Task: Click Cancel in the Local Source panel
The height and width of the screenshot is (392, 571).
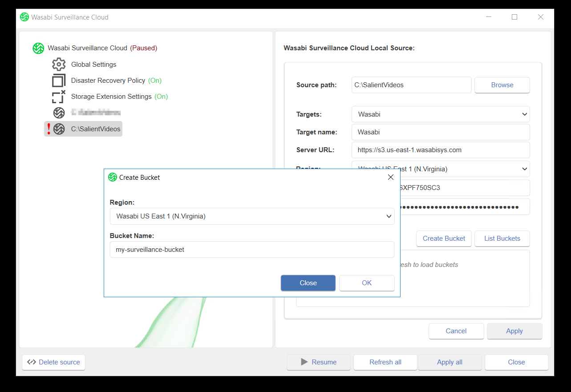Action: 456,331
